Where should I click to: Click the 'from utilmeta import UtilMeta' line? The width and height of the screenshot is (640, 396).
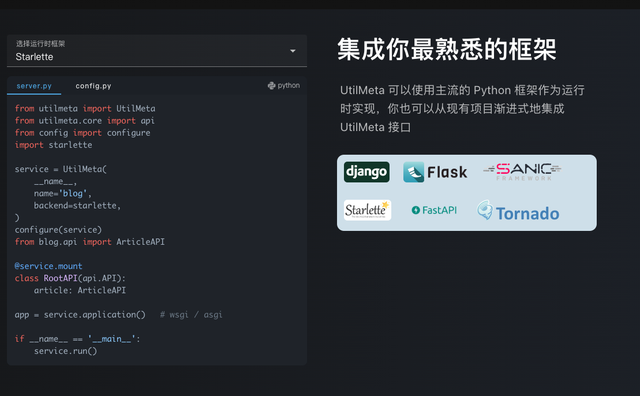pyautogui.click(x=85, y=109)
